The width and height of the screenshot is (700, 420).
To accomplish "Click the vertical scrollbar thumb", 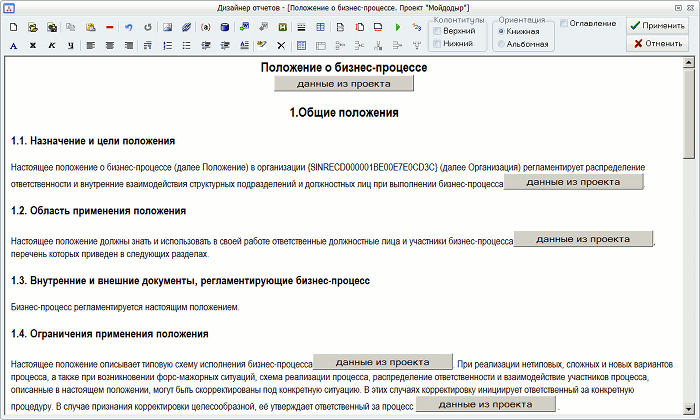I will (x=689, y=113).
